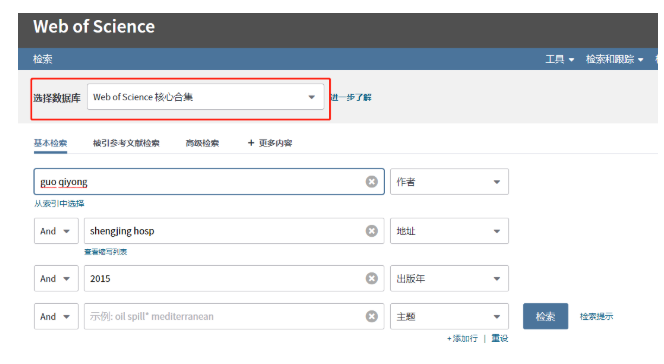664x364 pixels.
Task: Open the 检索 navigation item
Action: 42,59
